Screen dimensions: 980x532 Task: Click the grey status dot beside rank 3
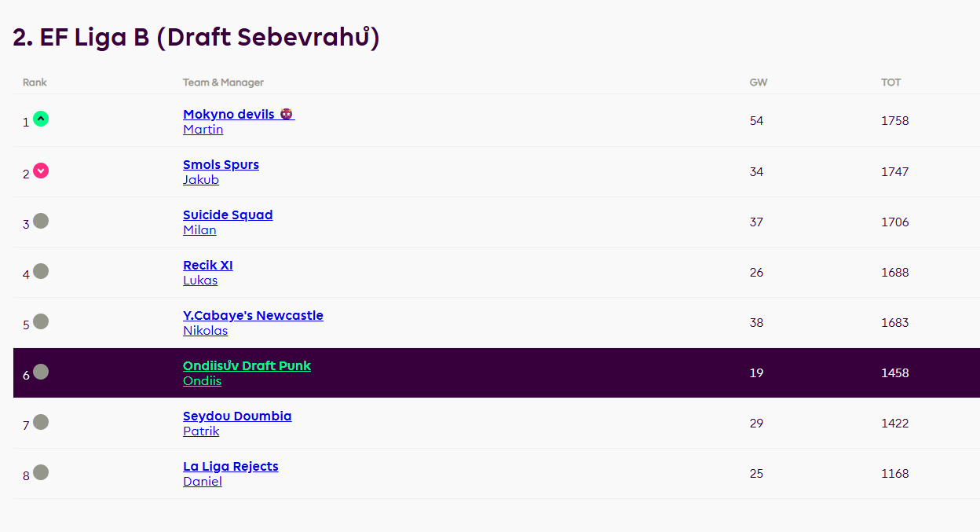pyautogui.click(x=41, y=221)
